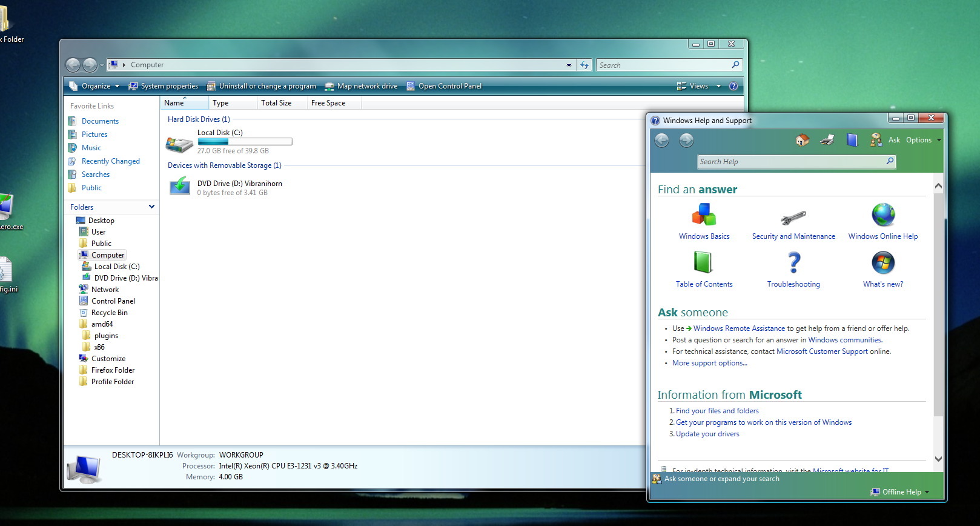
Task: Open Security and Maintenance wrench icon
Action: [x=793, y=217]
